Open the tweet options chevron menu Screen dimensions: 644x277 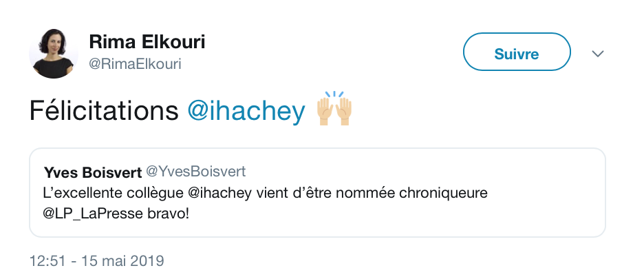(598, 54)
